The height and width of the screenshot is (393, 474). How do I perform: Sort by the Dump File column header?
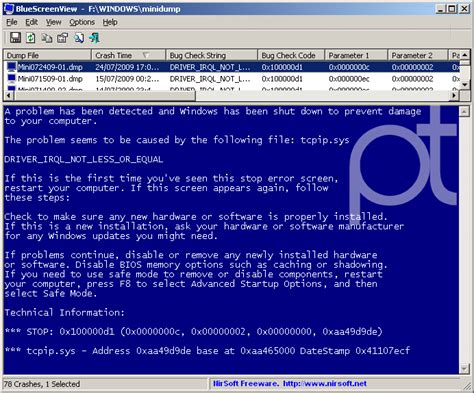(47, 55)
